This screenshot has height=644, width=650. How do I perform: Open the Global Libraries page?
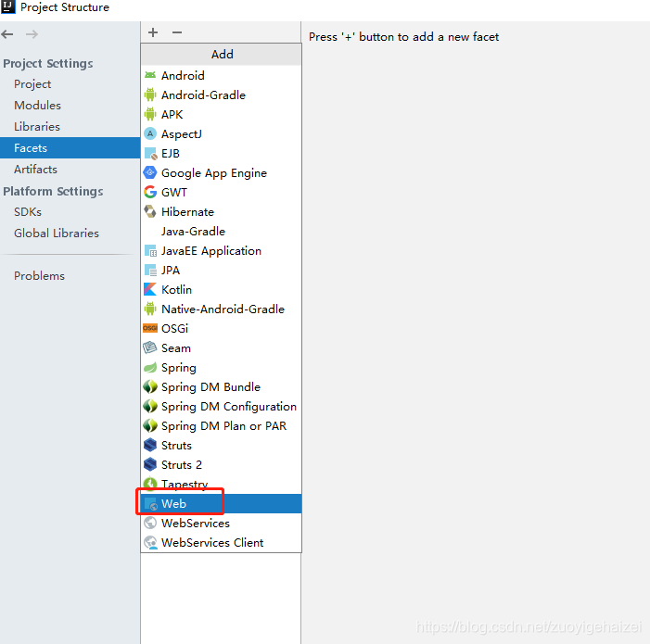coord(70,234)
